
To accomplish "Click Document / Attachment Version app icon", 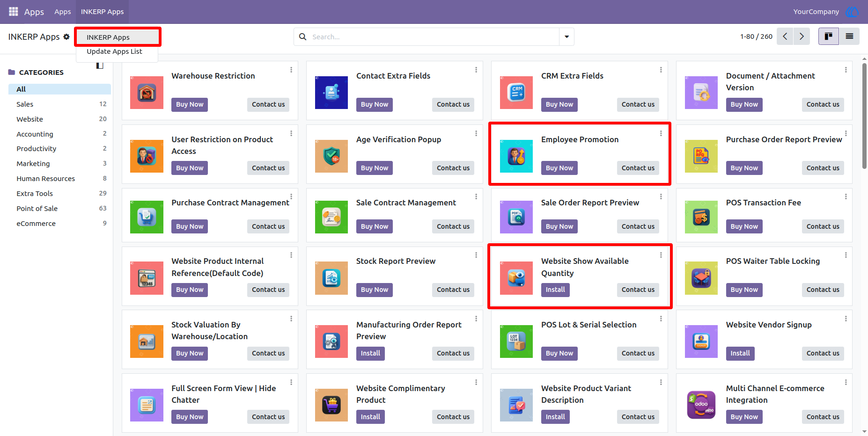I will click(701, 93).
